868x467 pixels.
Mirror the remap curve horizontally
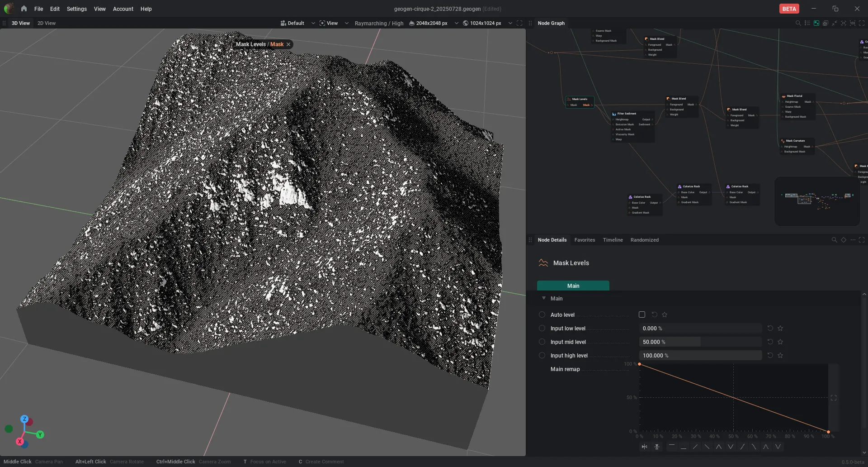click(644, 447)
